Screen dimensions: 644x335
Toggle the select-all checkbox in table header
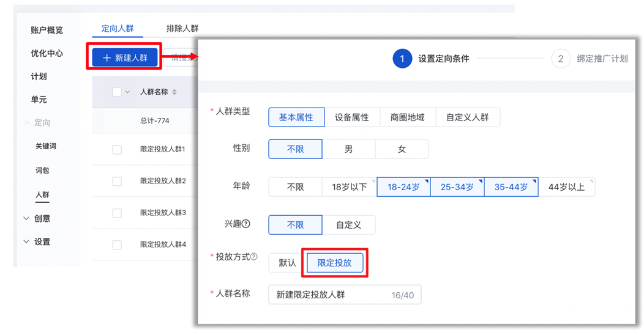pos(117,92)
